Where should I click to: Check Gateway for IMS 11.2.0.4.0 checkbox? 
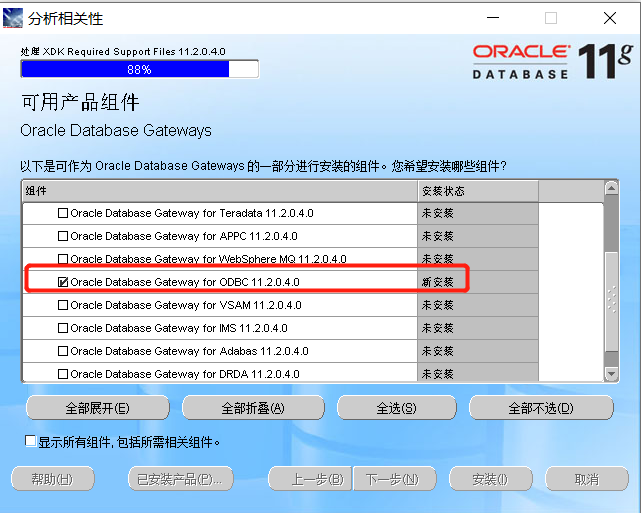(x=63, y=328)
